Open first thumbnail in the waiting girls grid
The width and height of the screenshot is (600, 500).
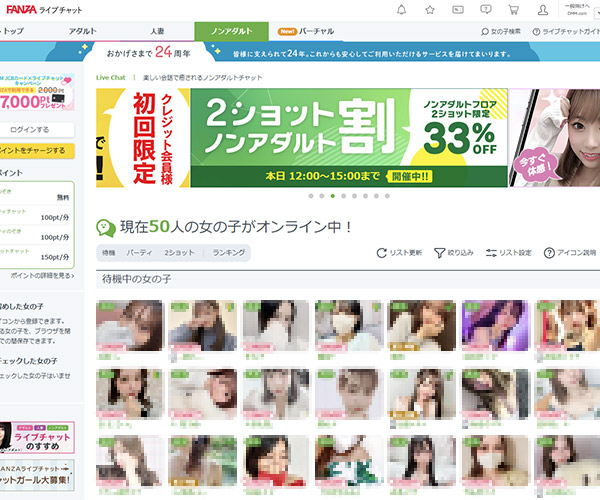(x=129, y=326)
